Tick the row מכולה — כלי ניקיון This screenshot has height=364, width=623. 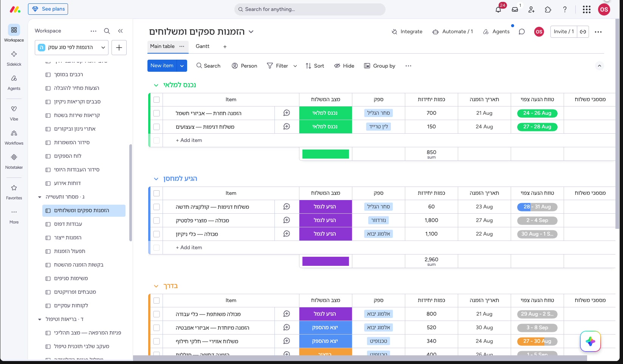tap(157, 234)
